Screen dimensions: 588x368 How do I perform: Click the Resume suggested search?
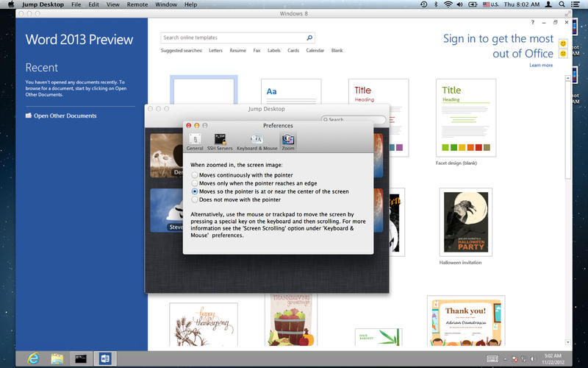[237, 50]
